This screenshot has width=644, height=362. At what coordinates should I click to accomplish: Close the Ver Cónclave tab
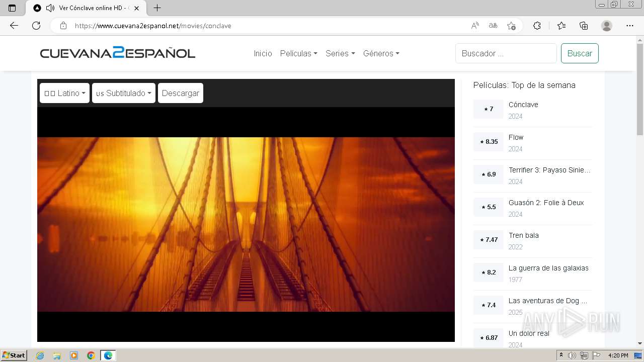(136, 8)
